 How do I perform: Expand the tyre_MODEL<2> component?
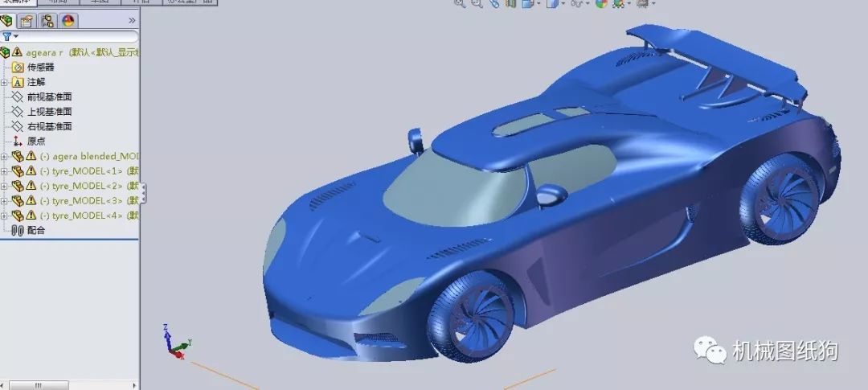coord(4,186)
